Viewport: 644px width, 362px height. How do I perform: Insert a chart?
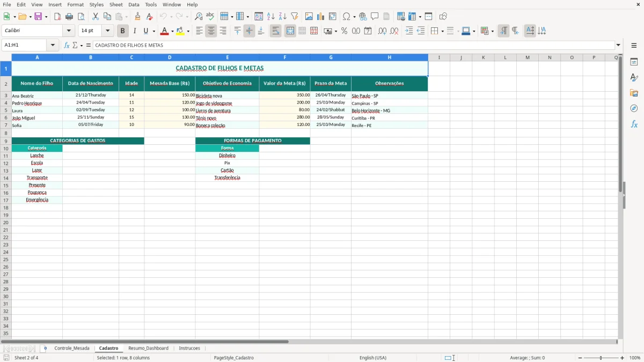(x=320, y=17)
